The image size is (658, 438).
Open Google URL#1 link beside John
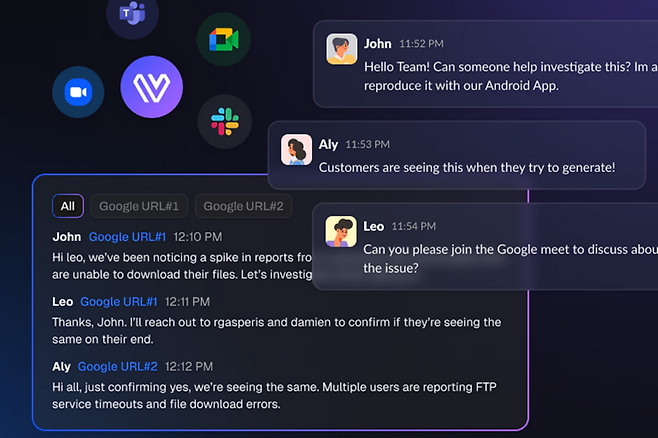[x=127, y=237]
